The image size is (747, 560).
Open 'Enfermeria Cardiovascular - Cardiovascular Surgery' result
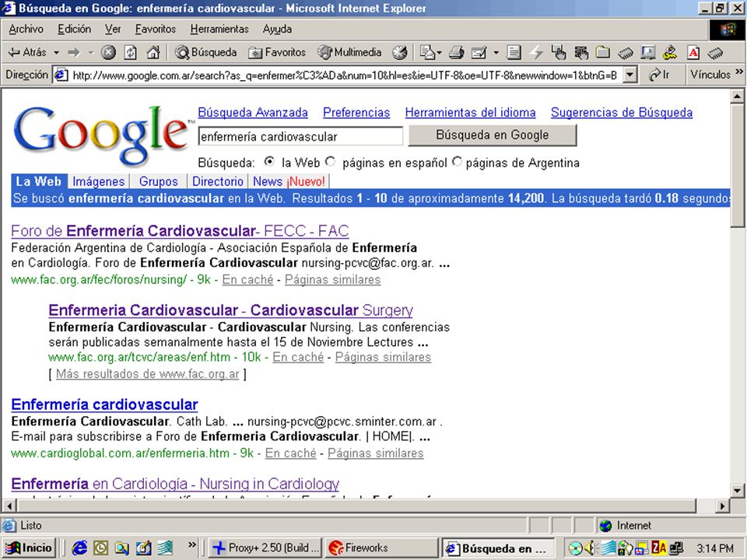click(x=230, y=310)
